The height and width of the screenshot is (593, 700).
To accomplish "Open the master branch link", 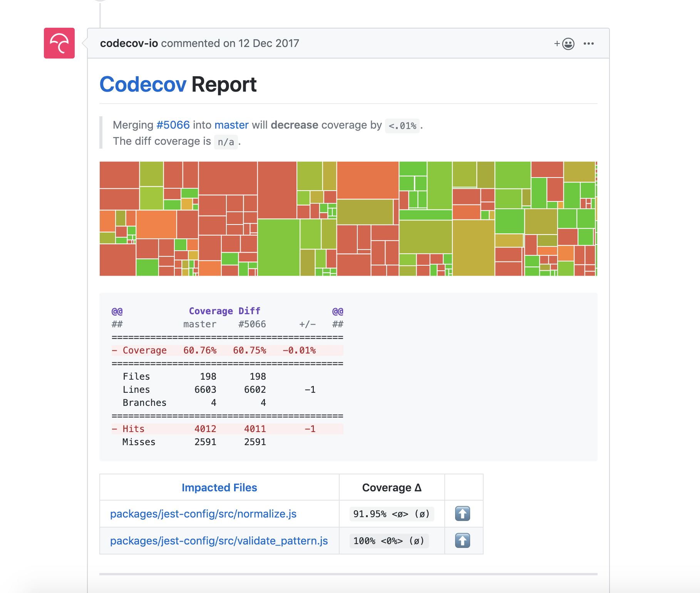I will pos(232,125).
